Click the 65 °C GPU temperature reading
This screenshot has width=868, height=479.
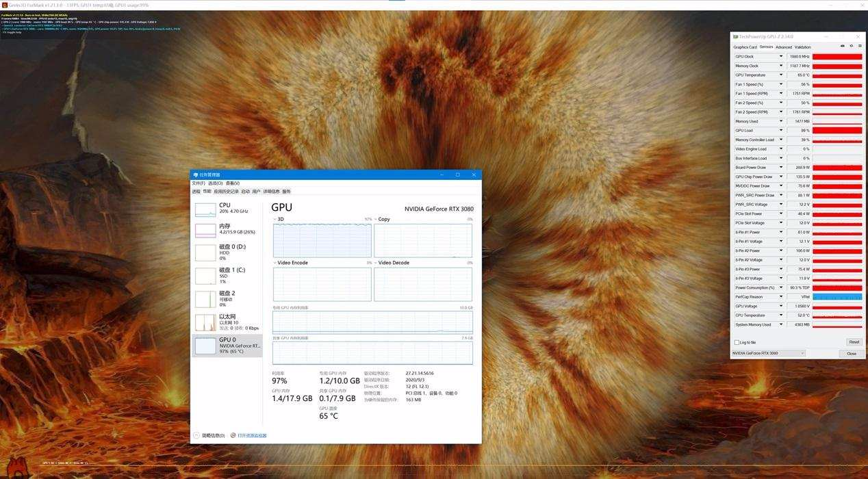329,415
